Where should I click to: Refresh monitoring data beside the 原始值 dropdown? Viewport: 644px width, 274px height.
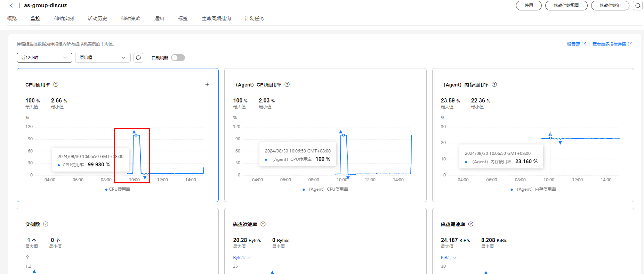coord(138,58)
